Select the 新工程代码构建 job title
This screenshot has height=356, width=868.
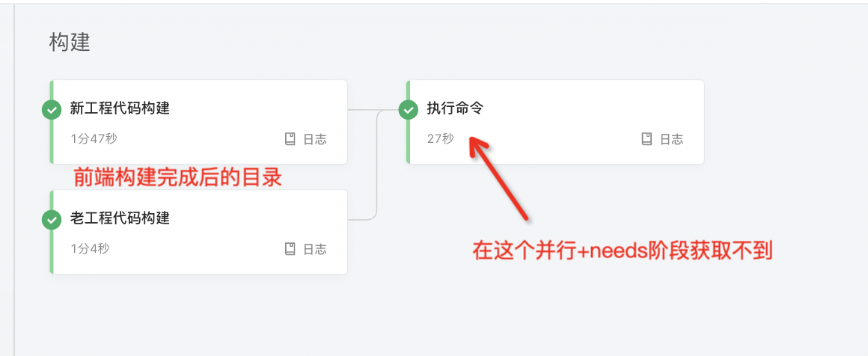click(120, 108)
